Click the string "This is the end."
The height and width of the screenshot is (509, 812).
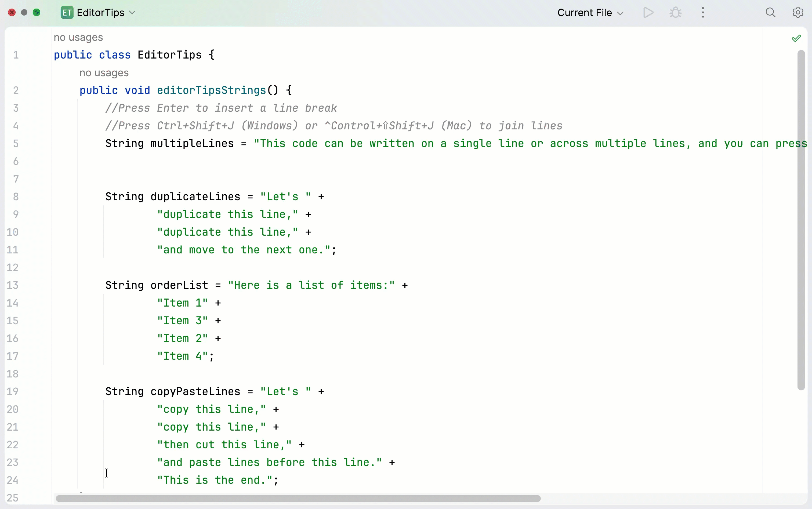click(215, 480)
